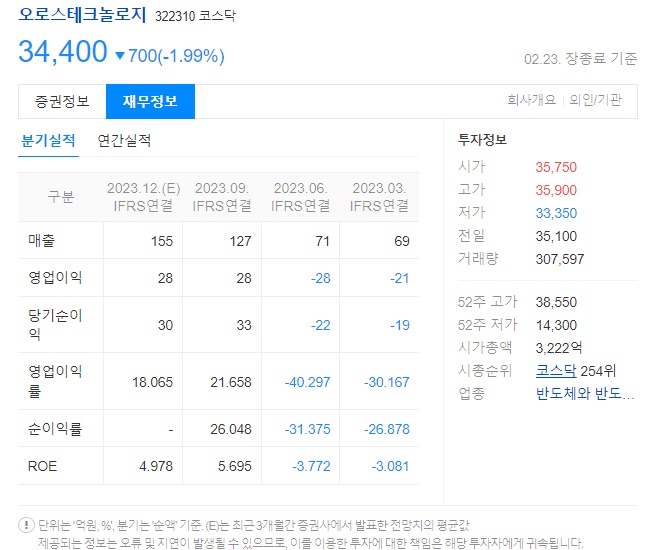650x550 pixels.
Task: Open the 외인/기관 link
Action: (x=595, y=100)
